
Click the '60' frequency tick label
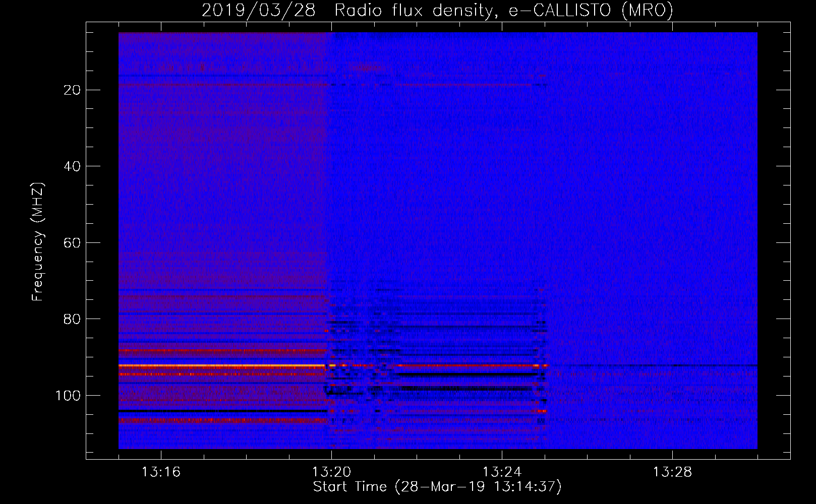(x=73, y=243)
